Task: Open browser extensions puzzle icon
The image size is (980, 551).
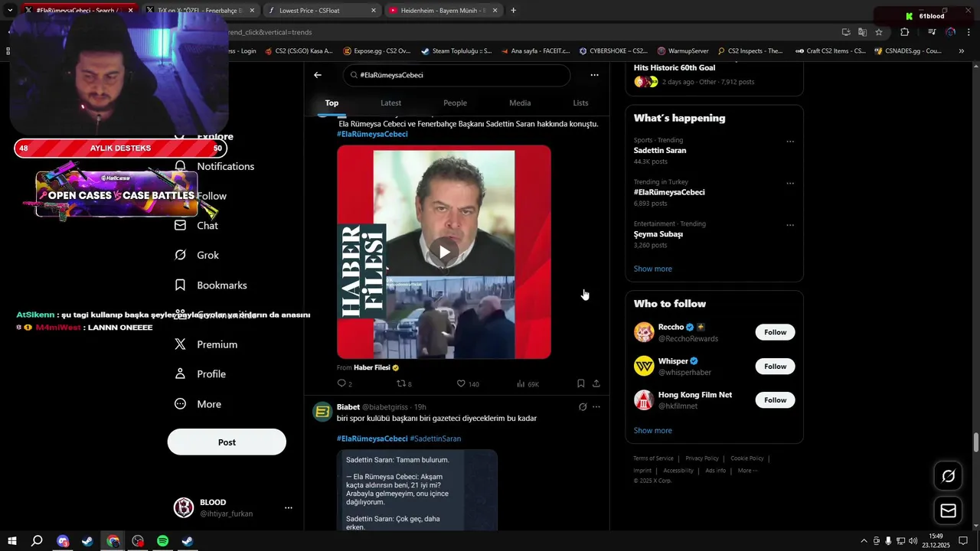Action: coord(904,32)
